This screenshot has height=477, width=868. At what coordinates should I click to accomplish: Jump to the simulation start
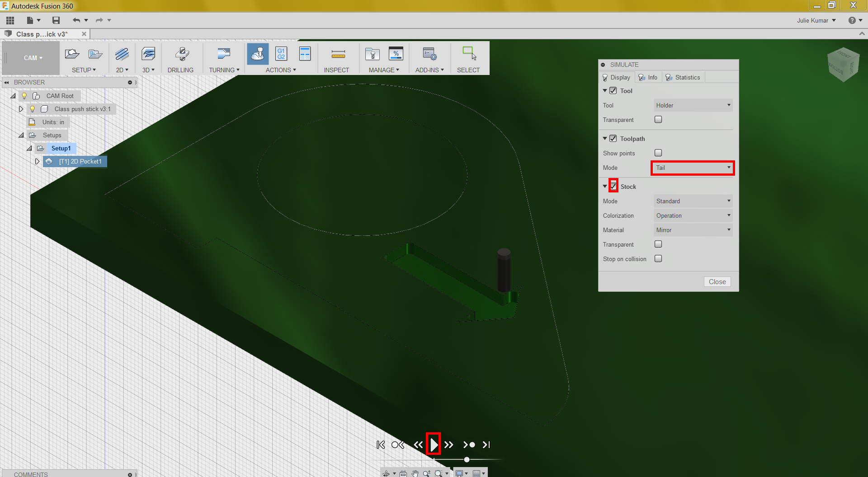[x=381, y=445]
